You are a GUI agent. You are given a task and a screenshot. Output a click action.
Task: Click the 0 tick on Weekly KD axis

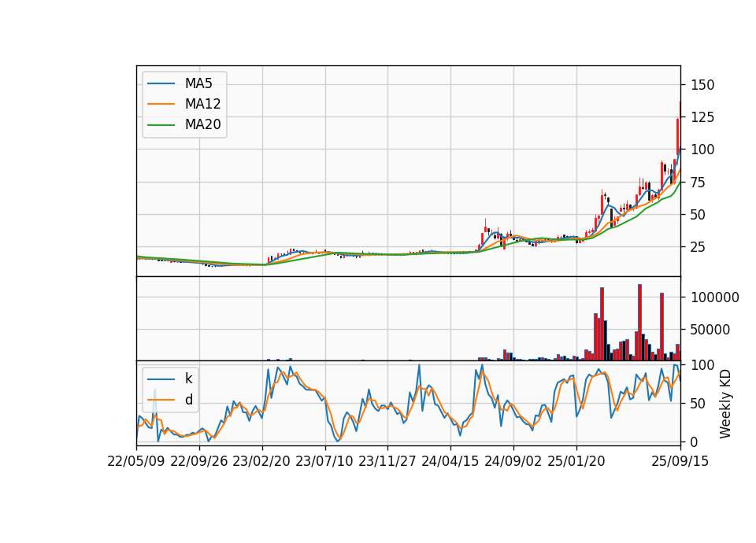(x=695, y=441)
